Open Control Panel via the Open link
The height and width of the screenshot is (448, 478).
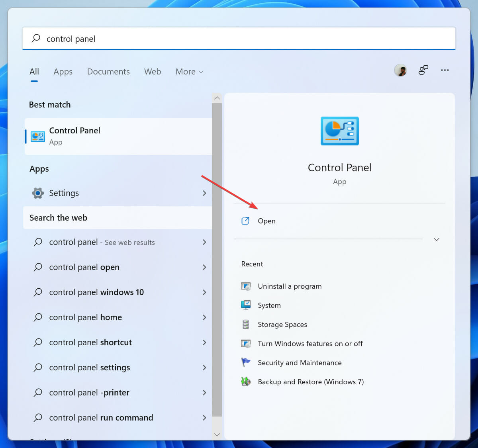tap(266, 221)
